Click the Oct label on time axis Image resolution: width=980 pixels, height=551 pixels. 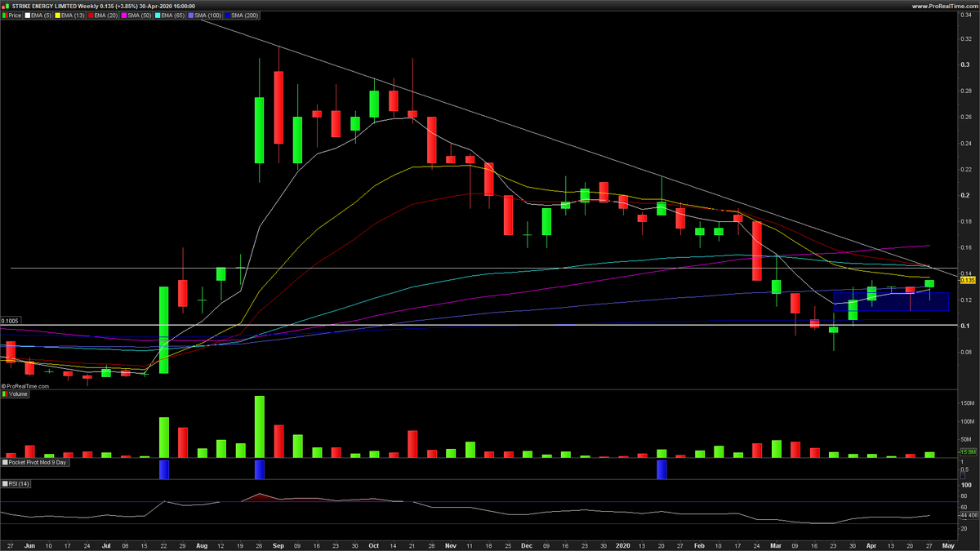coord(374,544)
